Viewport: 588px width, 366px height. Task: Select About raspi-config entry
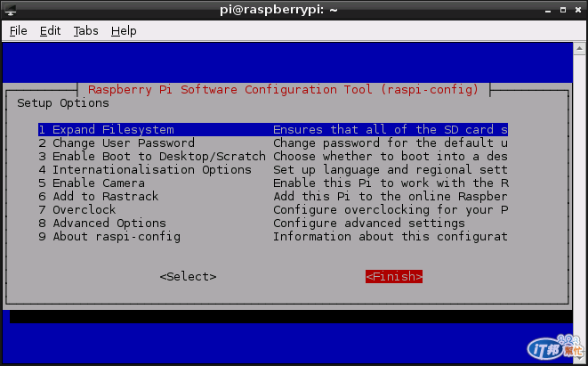[x=272, y=237]
